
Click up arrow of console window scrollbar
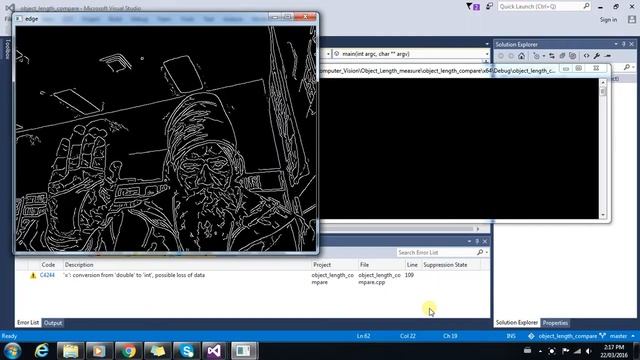coord(603,82)
